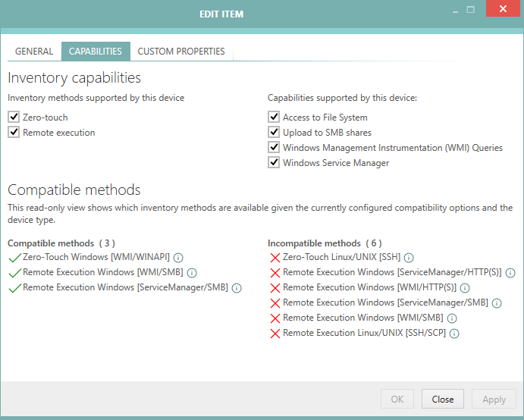This screenshot has width=524, height=420.
Task: Show info for Remote Execution Windows [ServiceManager/HTTP(S)]
Action: tap(510, 273)
